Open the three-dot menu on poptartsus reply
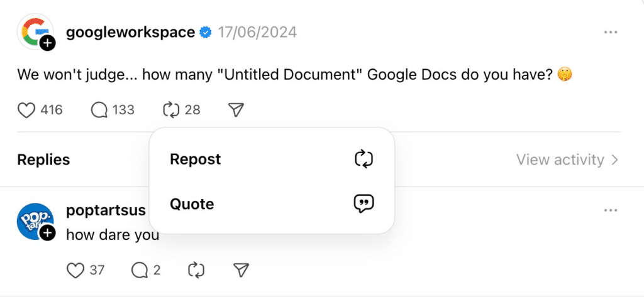This screenshot has height=297, width=644. point(611,210)
